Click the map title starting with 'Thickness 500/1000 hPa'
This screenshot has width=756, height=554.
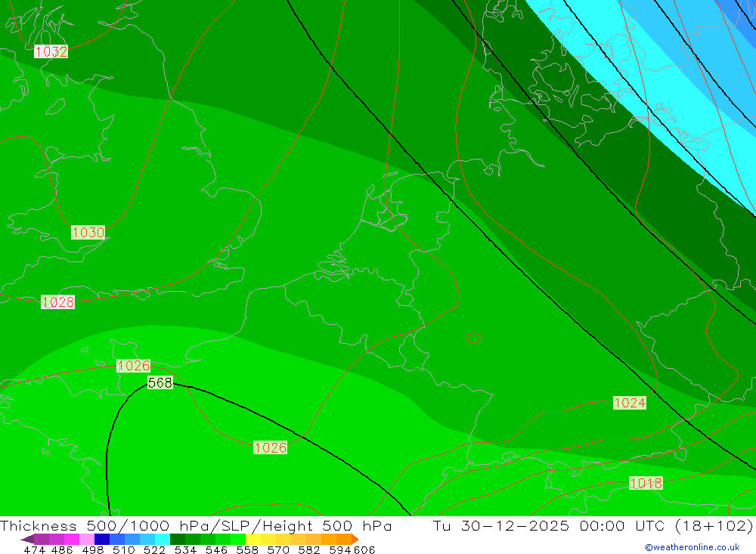tap(197, 525)
